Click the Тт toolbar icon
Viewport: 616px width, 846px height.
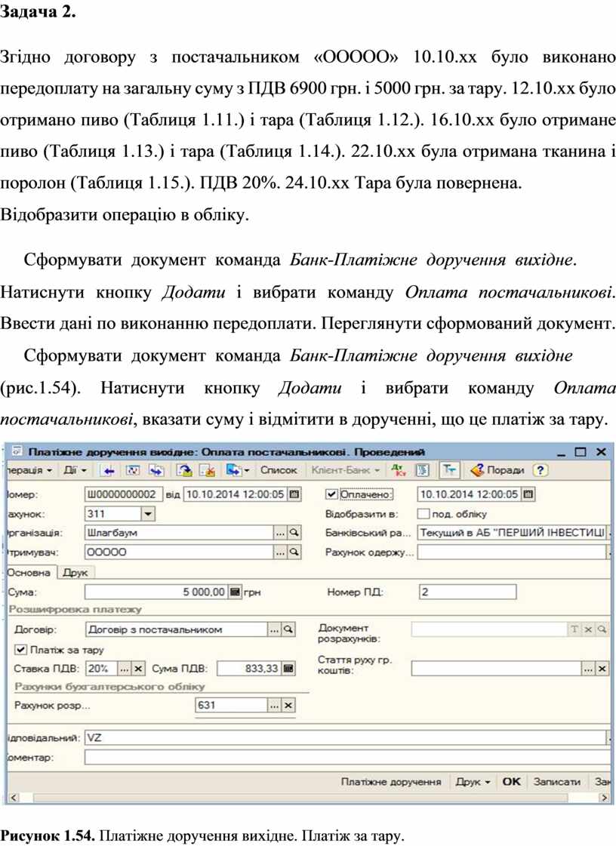click(448, 470)
